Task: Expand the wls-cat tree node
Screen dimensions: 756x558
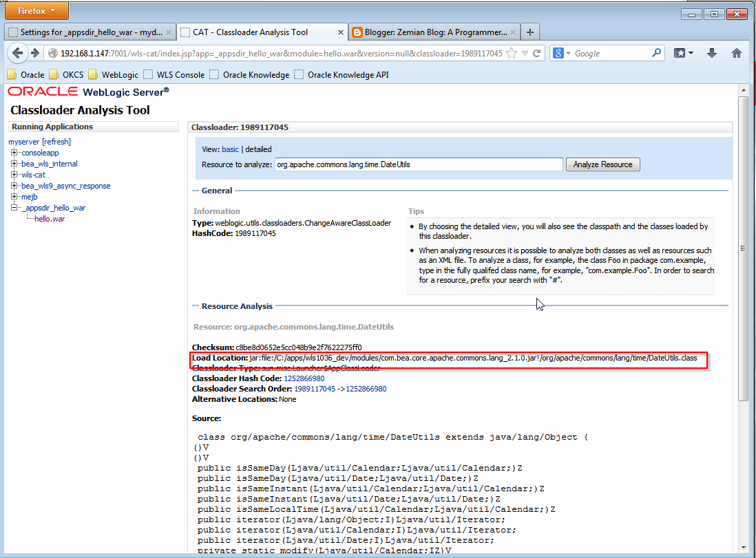Action: [x=14, y=175]
